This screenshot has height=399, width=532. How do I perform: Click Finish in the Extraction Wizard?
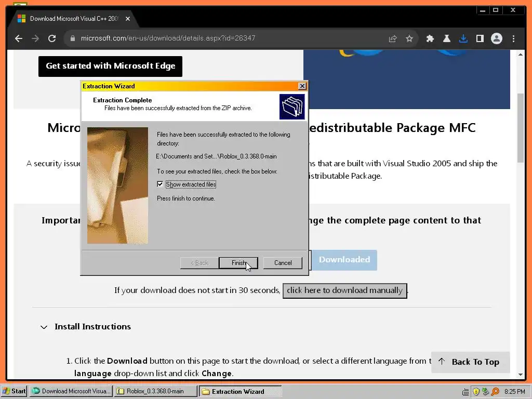pyautogui.click(x=238, y=263)
